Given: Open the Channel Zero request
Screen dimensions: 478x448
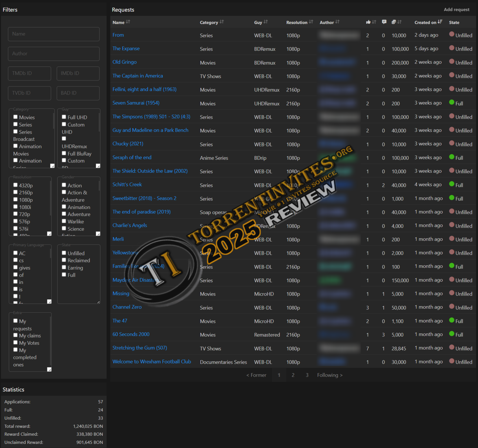Looking at the screenshot, I should [x=127, y=307].
